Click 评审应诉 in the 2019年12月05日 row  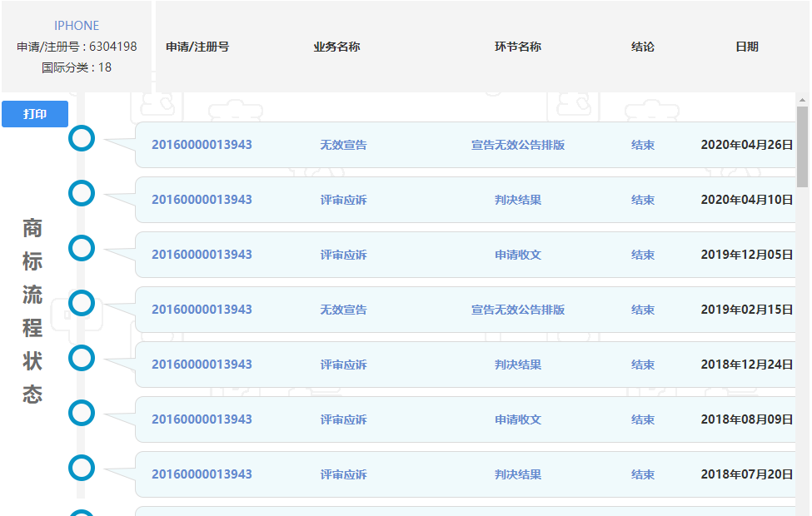pos(343,255)
